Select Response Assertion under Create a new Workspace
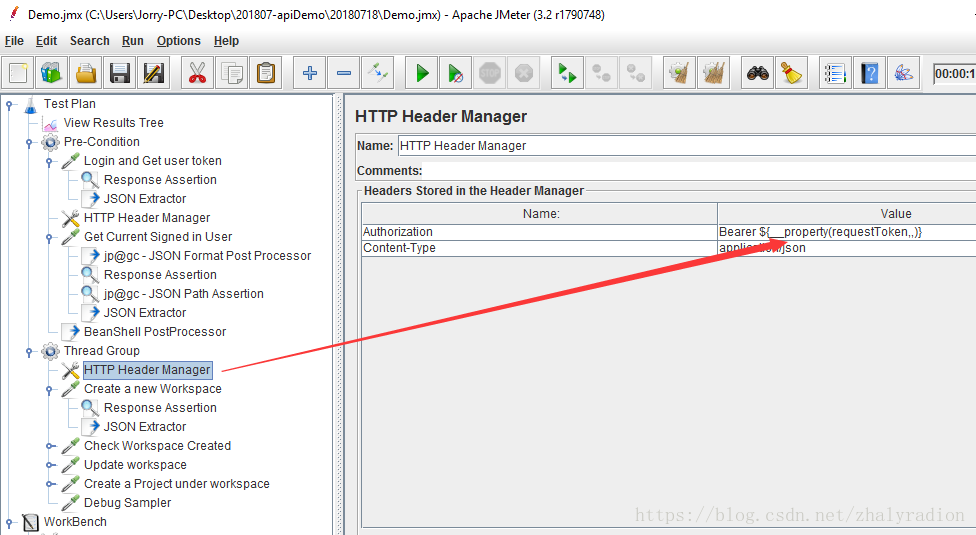The image size is (976, 535). 160,407
